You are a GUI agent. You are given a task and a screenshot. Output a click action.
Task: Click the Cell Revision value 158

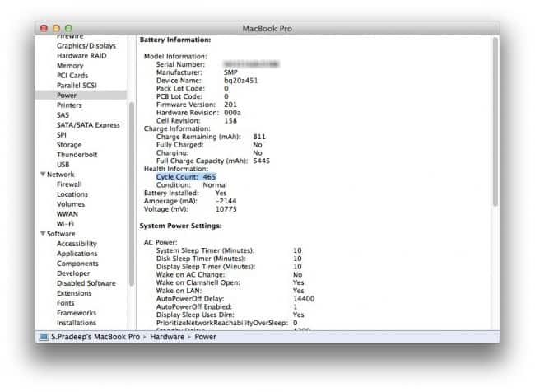230,120
